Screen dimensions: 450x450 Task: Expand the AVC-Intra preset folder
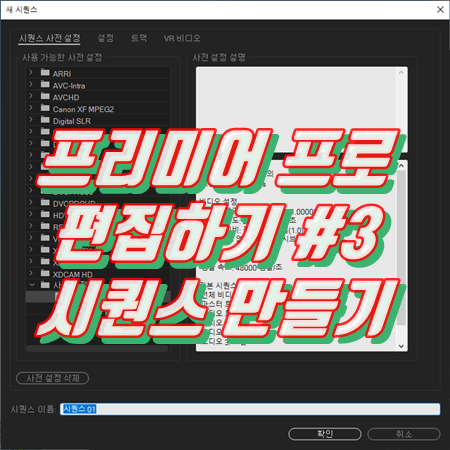[31, 84]
